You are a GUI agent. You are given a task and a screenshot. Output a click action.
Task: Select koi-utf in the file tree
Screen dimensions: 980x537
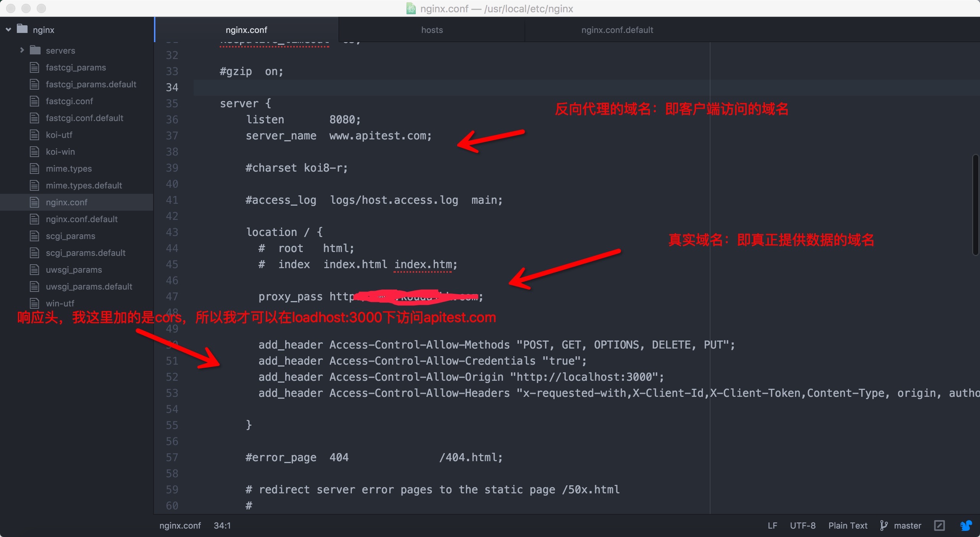pyautogui.click(x=59, y=135)
